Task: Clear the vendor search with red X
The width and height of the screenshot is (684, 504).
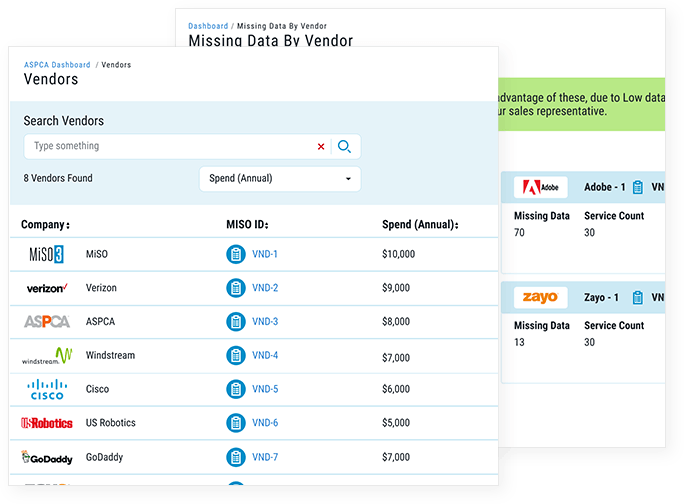Action: tap(321, 147)
